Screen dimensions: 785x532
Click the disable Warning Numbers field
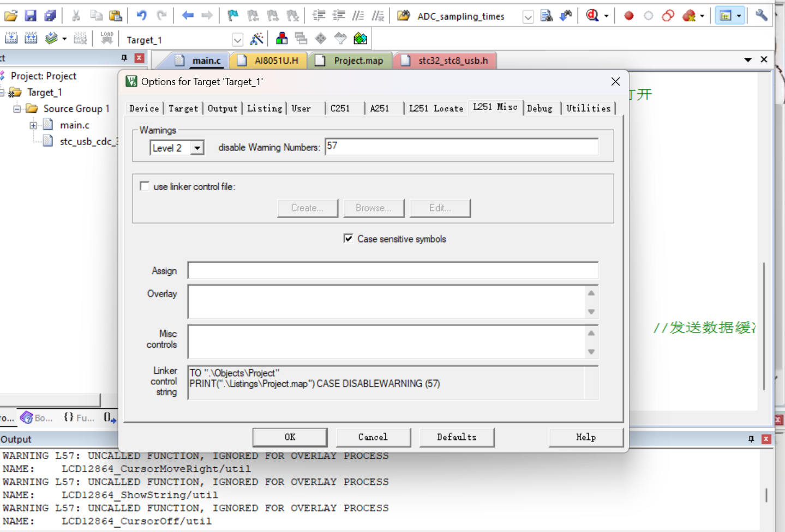[462, 147]
